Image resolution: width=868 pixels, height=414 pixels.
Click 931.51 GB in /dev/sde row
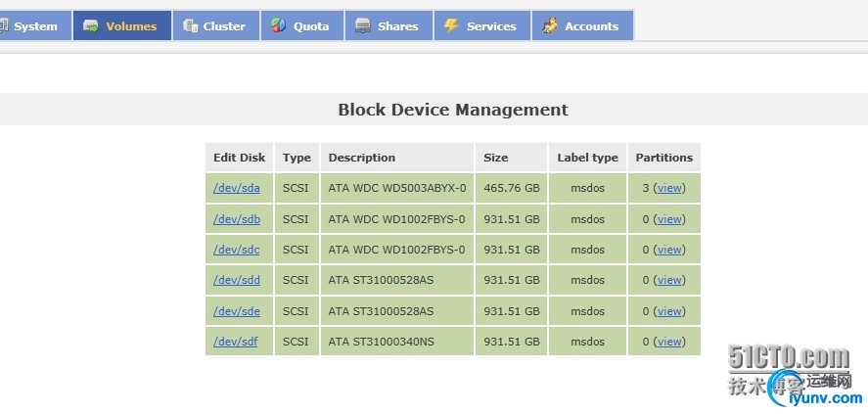tap(512, 311)
